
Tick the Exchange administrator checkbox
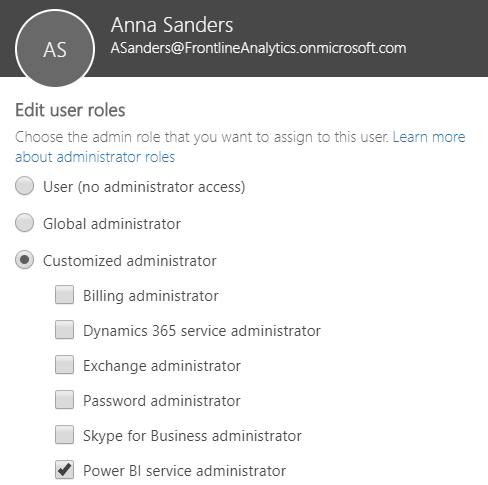coord(64,365)
